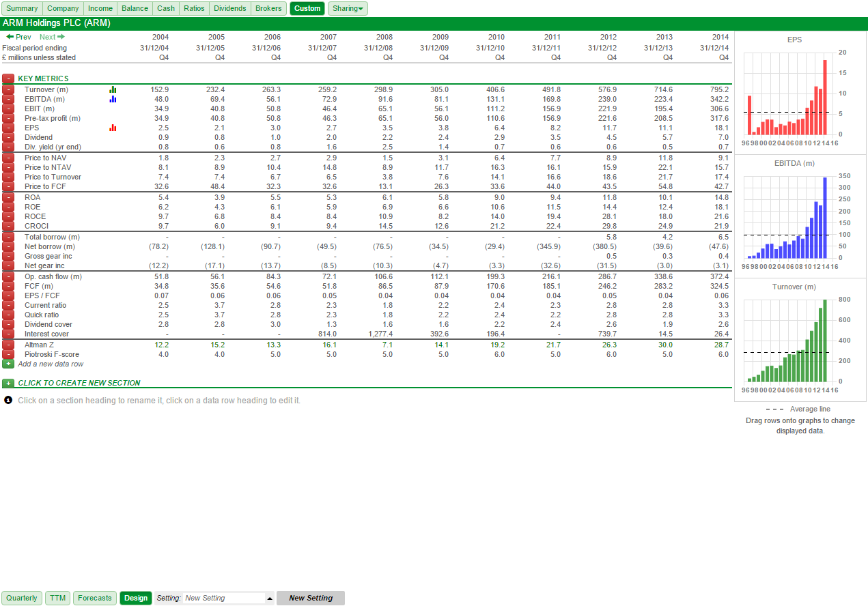Remove the Dividend row using its minus icon
The height and width of the screenshot is (606, 868).
pos(8,137)
